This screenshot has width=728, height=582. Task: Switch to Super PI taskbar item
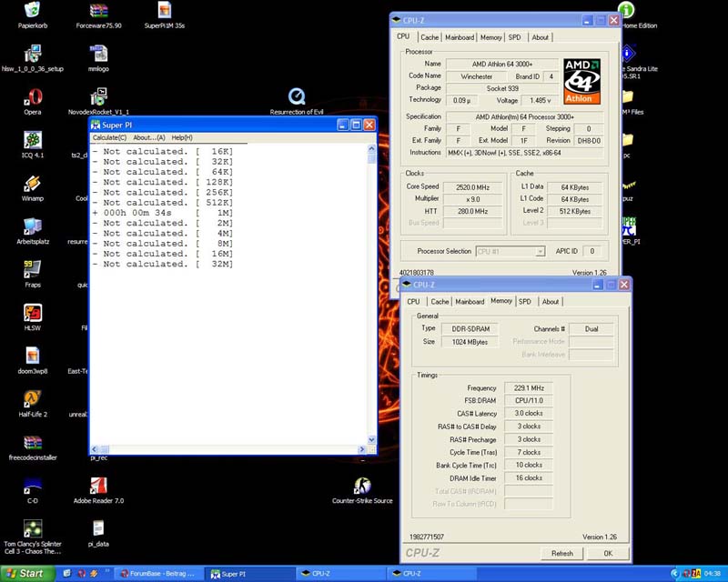pos(249,574)
